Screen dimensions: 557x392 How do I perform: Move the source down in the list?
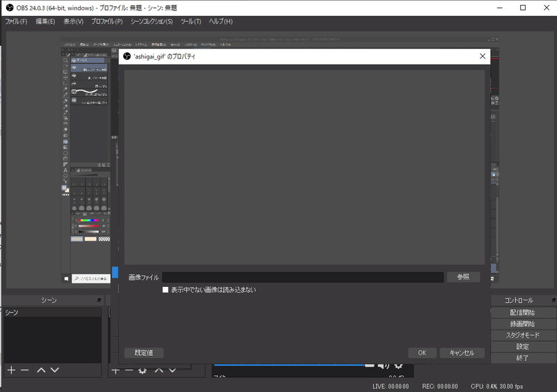172,370
